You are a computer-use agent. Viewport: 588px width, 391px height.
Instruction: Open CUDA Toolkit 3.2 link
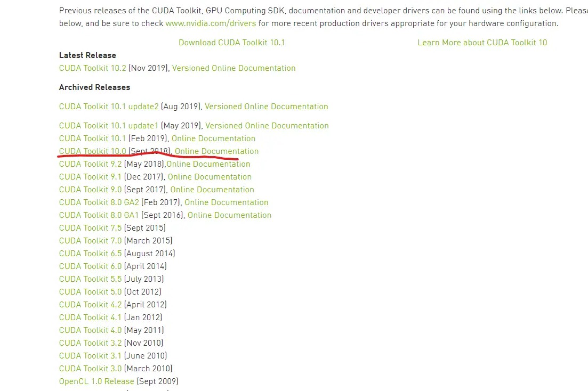[x=91, y=343]
